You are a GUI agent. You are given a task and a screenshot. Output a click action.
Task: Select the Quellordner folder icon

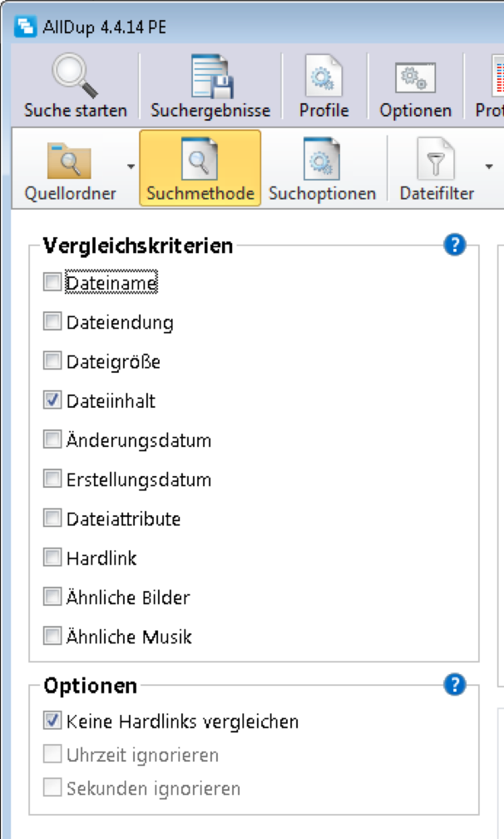[x=69, y=161]
